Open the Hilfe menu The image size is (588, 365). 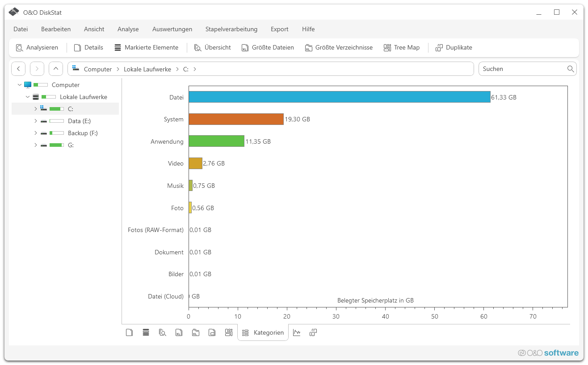coord(308,29)
